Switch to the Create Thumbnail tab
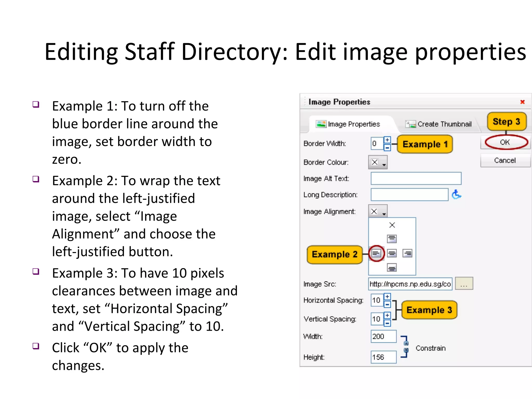Image resolution: width=532 pixels, height=399 pixels. 438,124
